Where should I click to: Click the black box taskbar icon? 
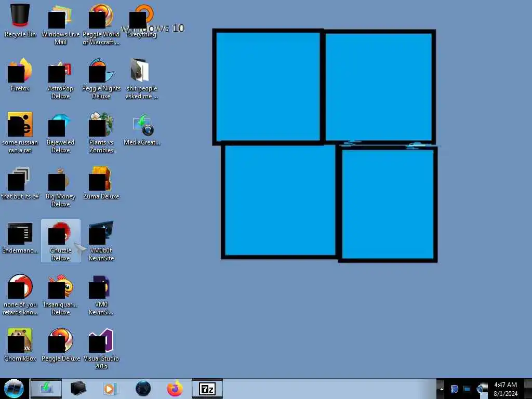78,389
